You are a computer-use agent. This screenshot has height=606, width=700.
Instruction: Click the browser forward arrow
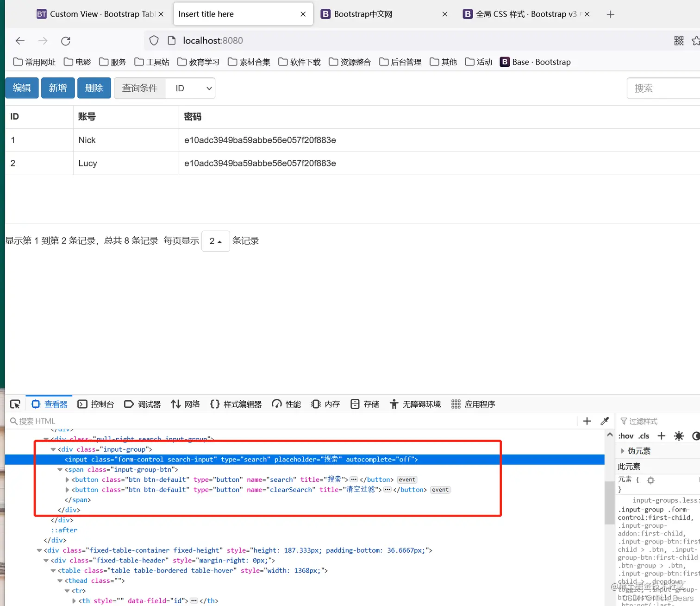(43, 41)
